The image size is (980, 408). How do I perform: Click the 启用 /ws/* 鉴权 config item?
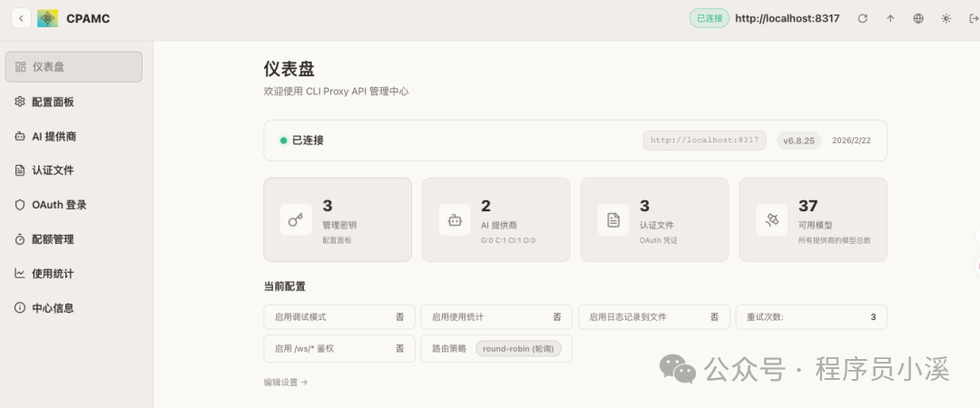tap(339, 349)
